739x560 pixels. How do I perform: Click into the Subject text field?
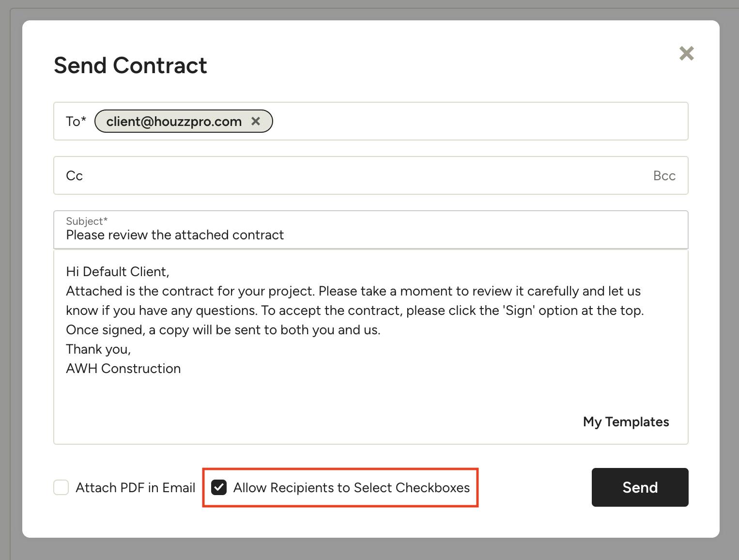339,235
